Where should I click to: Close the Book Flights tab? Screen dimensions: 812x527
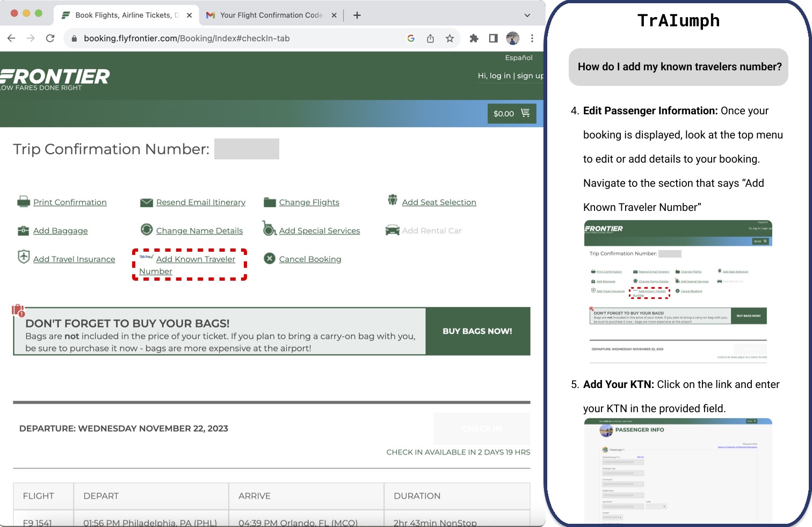[x=190, y=15]
